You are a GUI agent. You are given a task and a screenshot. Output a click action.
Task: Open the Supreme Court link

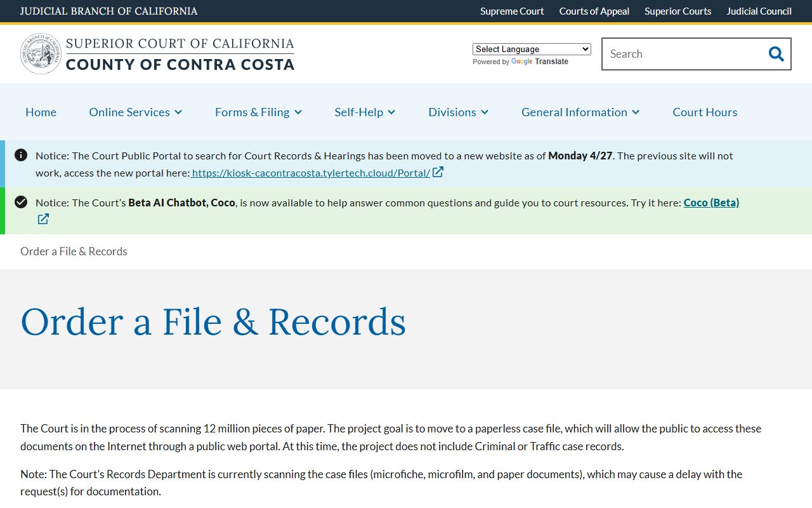coord(512,11)
